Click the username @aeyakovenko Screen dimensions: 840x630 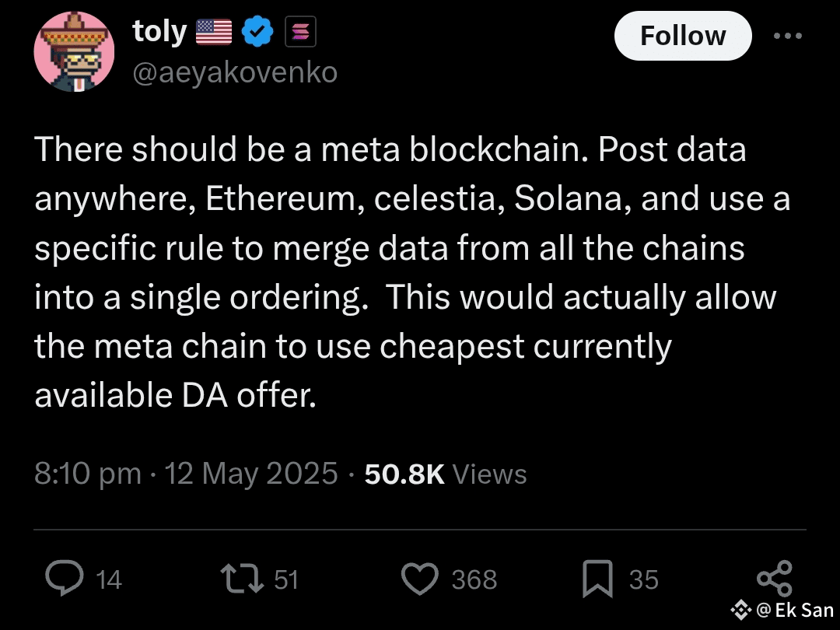click(x=236, y=72)
